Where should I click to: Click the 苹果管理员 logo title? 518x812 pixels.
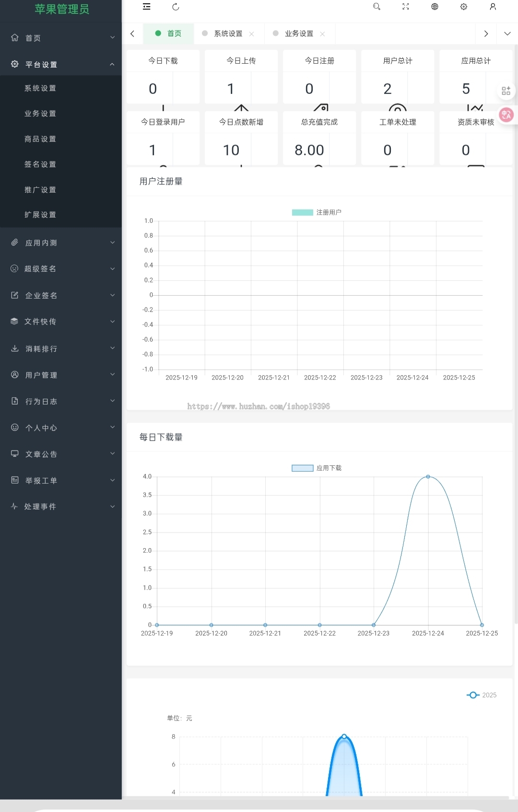click(62, 9)
